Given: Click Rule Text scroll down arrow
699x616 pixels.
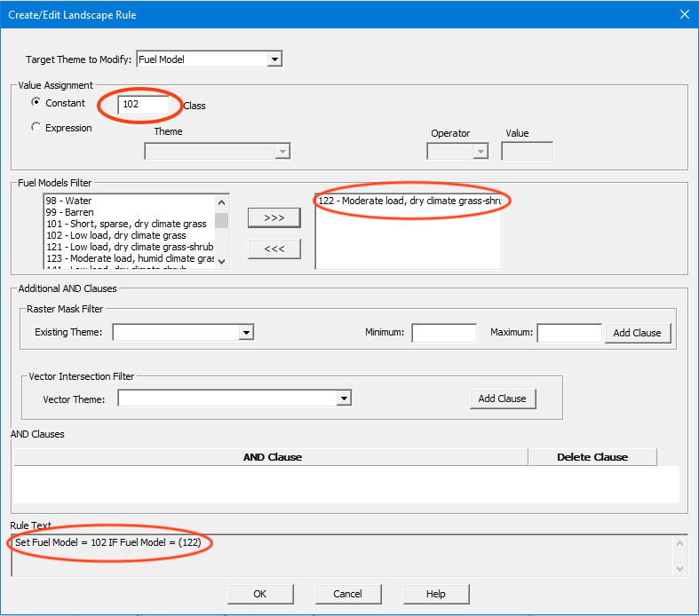Looking at the screenshot, I should (679, 569).
